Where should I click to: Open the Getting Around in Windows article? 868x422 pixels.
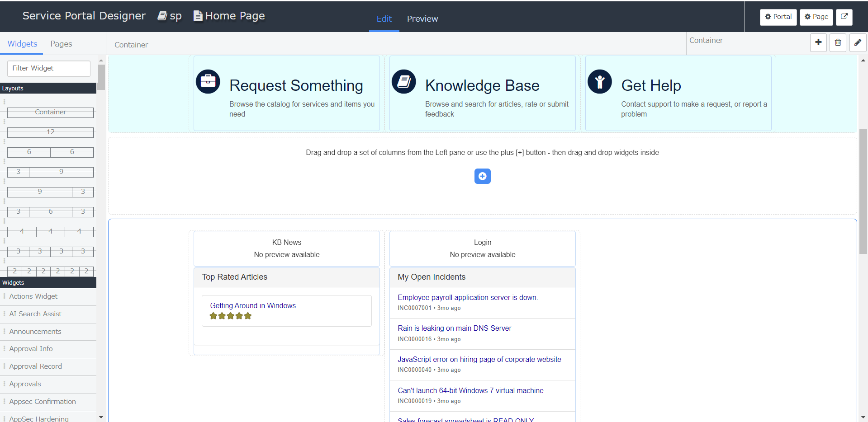252,305
